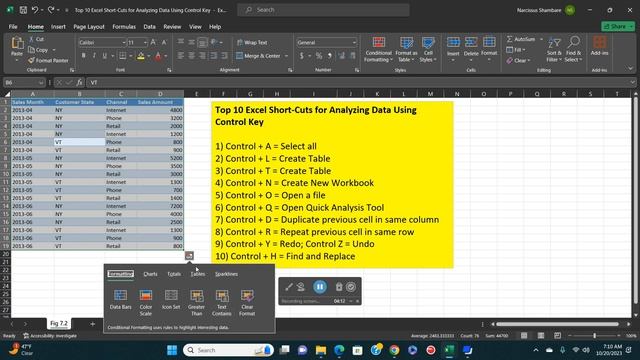Click Accessibility: Investigate in status bar

click(50, 336)
